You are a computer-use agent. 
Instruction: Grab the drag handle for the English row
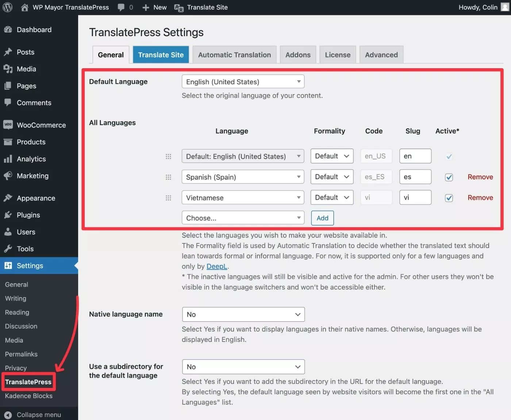(168, 157)
